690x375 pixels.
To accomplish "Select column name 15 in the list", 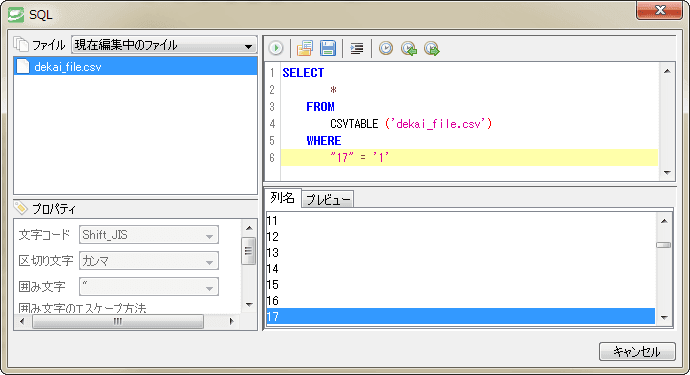I will tap(461, 285).
